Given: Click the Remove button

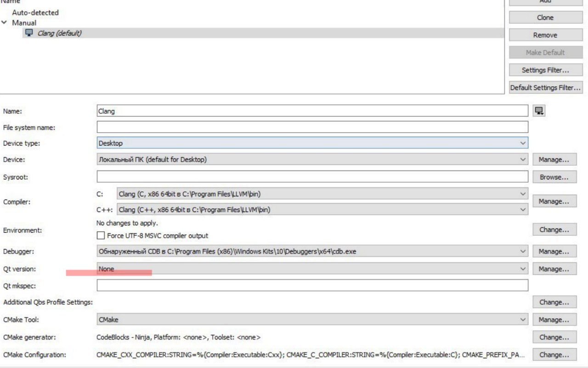Looking at the screenshot, I should coord(545,35).
